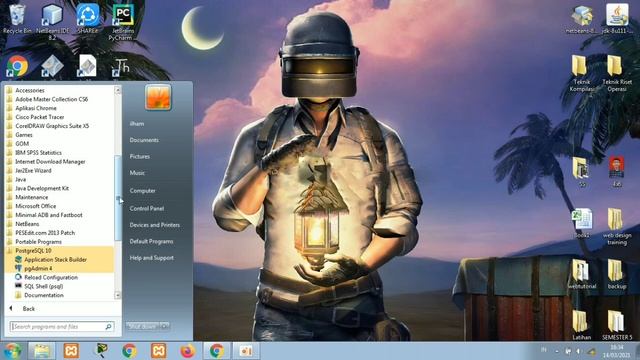This screenshot has width=640, height=360.
Task: Open the ilham user folder link
Action: (137, 123)
